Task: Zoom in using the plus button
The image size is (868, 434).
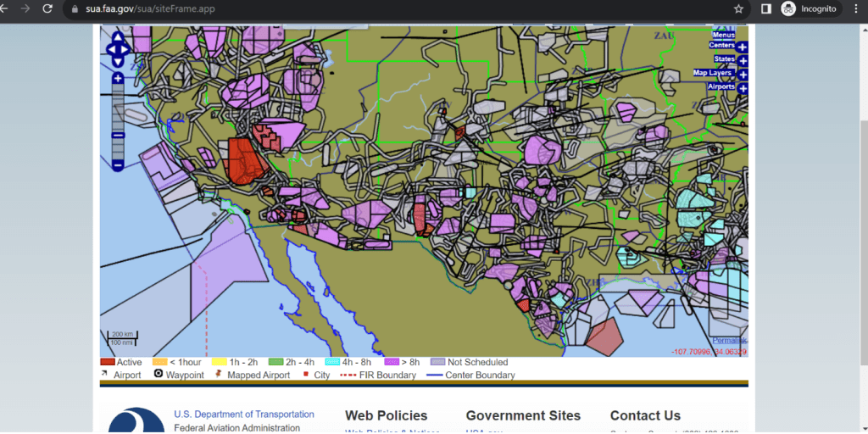Action: 118,79
